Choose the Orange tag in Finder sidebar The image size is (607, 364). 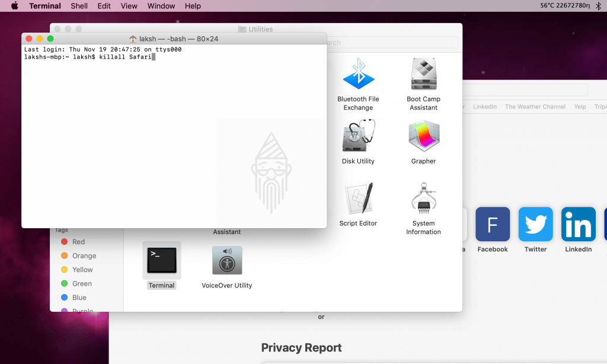(x=79, y=256)
